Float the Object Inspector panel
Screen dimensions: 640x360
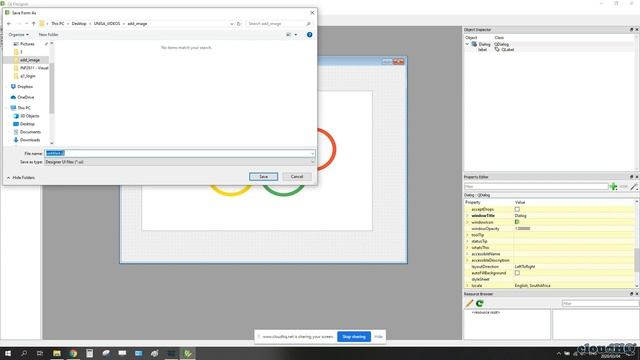point(631,29)
